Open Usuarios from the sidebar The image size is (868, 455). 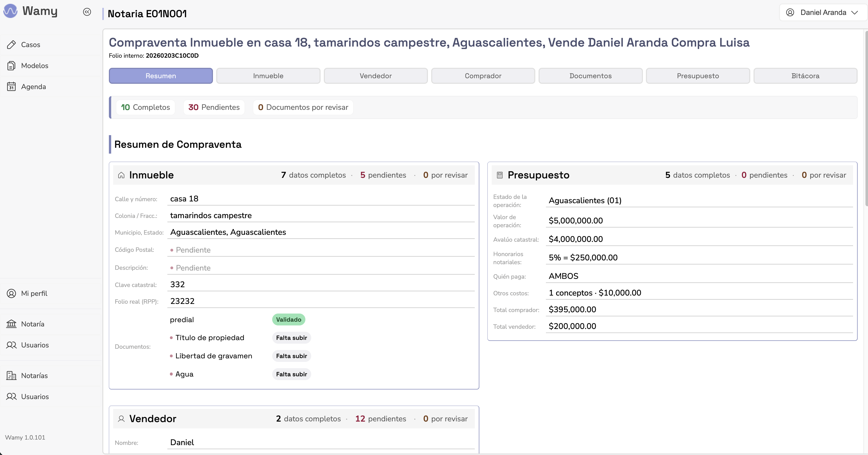click(35, 345)
